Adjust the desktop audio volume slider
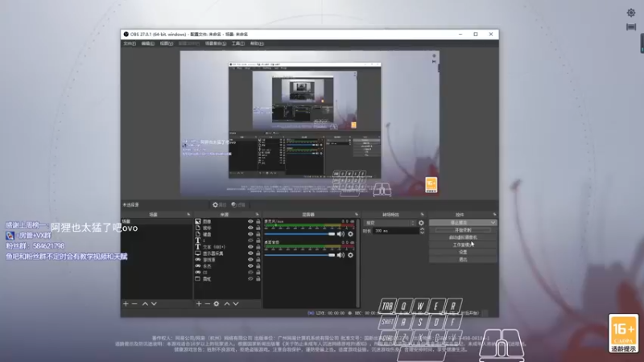The image size is (644, 362). [299, 255]
